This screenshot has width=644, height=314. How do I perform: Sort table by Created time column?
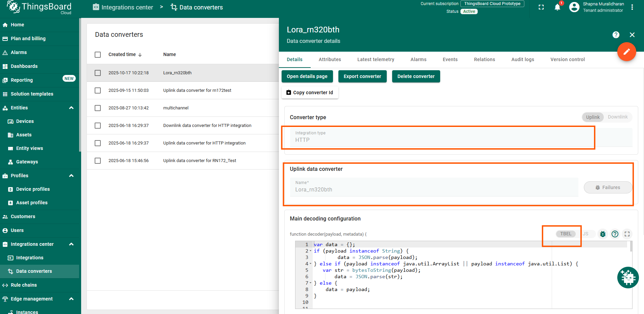click(122, 55)
